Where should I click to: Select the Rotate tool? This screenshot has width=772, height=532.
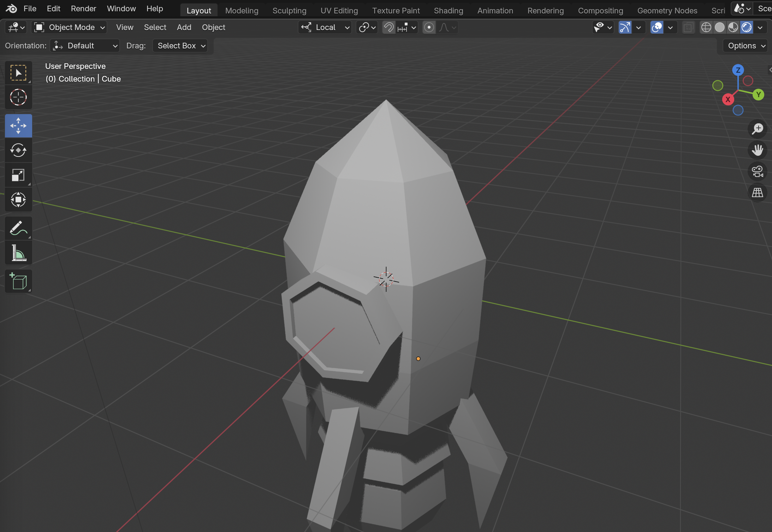click(x=18, y=150)
